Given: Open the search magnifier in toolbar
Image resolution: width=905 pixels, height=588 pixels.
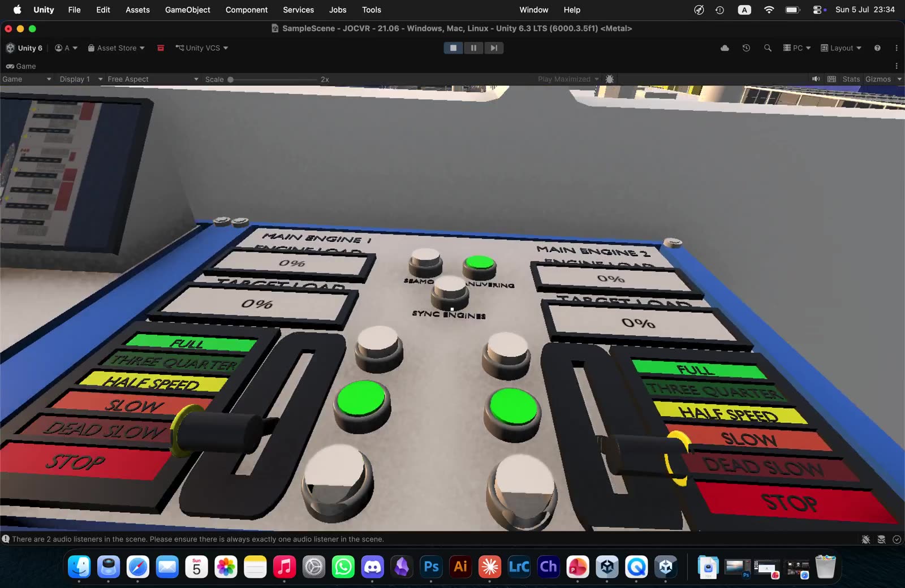Looking at the screenshot, I should coord(768,48).
